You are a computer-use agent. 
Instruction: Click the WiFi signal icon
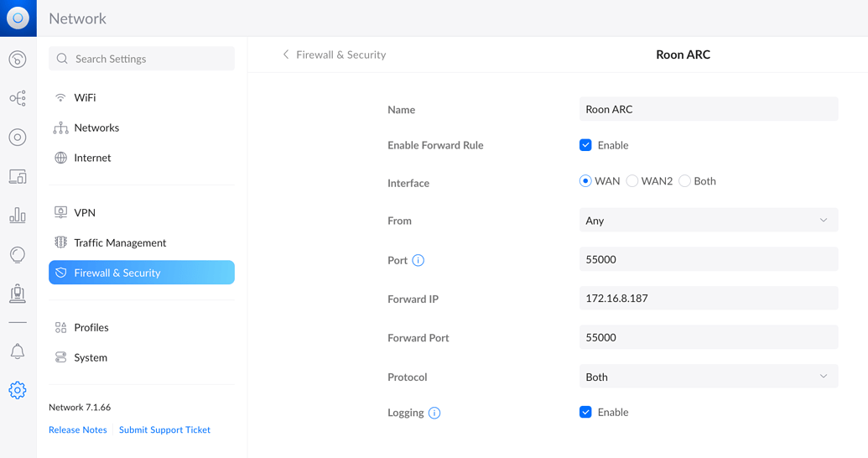click(60, 97)
